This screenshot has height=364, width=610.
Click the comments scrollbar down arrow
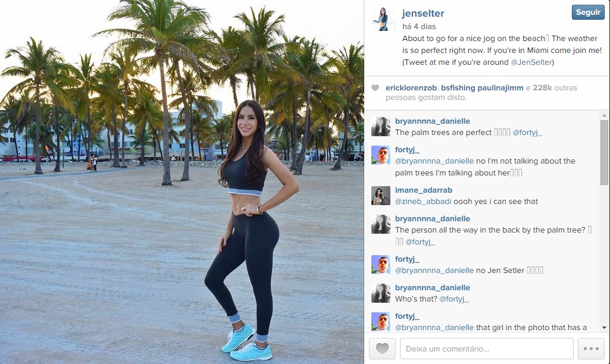pyautogui.click(x=604, y=328)
